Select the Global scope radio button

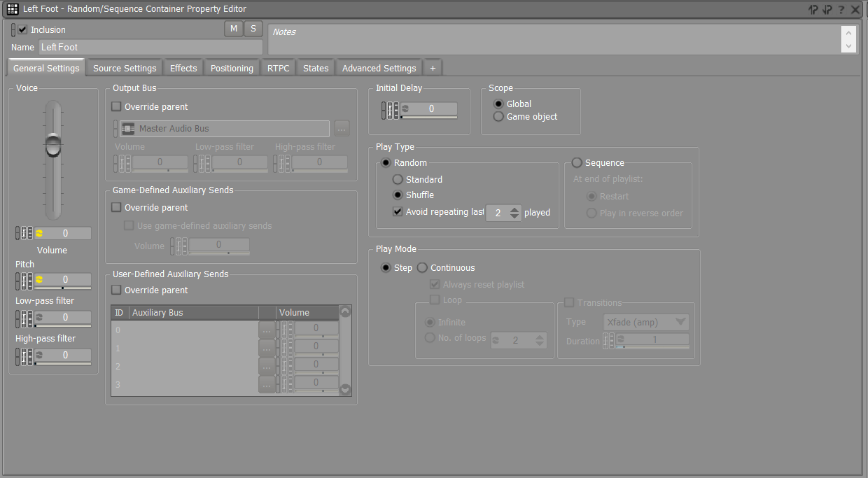click(x=498, y=104)
